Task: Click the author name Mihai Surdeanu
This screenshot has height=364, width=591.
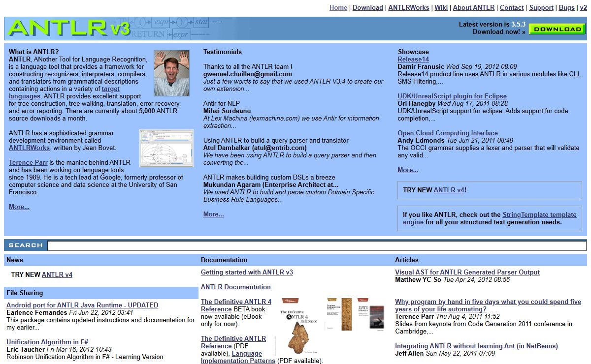Action: click(x=227, y=111)
